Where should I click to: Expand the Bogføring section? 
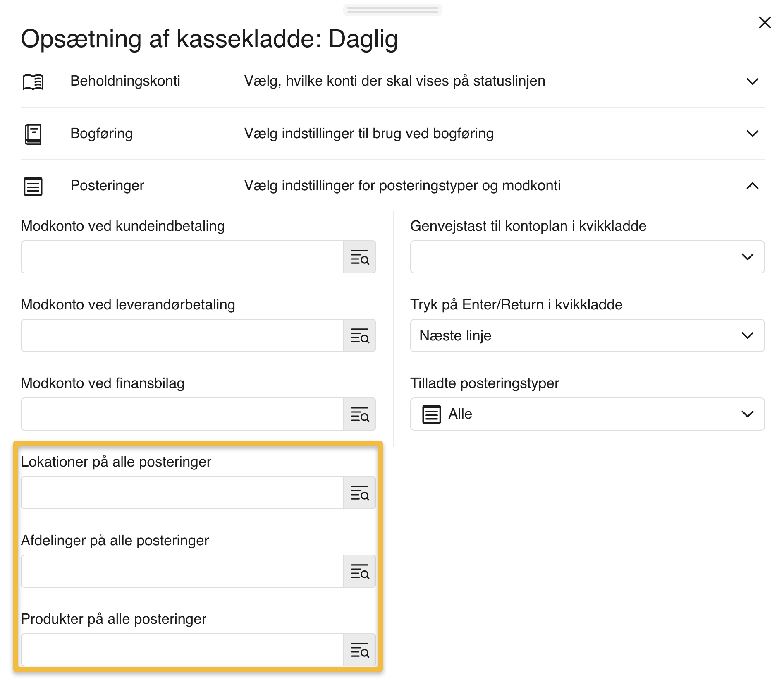[x=753, y=133]
